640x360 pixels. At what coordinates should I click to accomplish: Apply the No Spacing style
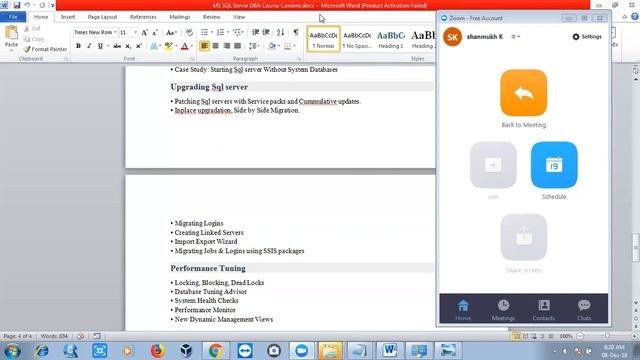(357, 39)
